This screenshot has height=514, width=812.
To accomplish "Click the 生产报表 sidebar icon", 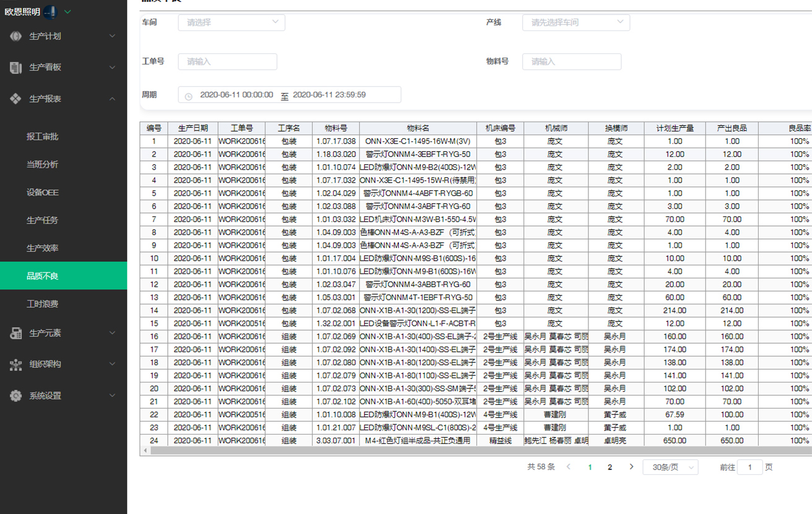I will pos(16,99).
